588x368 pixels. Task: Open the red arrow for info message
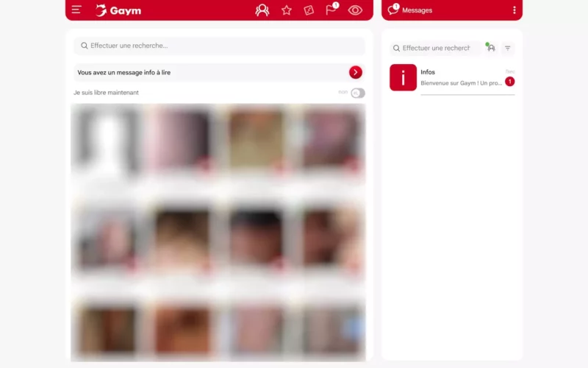356,72
